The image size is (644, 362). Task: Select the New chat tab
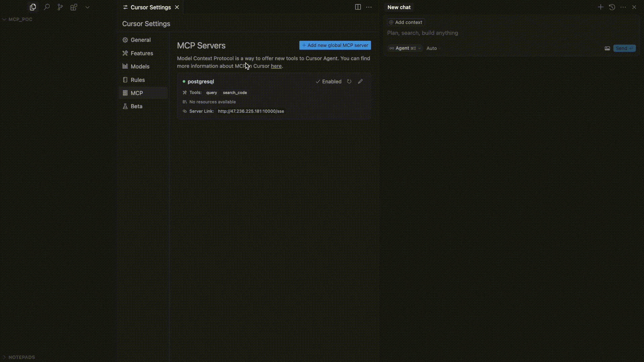399,7
